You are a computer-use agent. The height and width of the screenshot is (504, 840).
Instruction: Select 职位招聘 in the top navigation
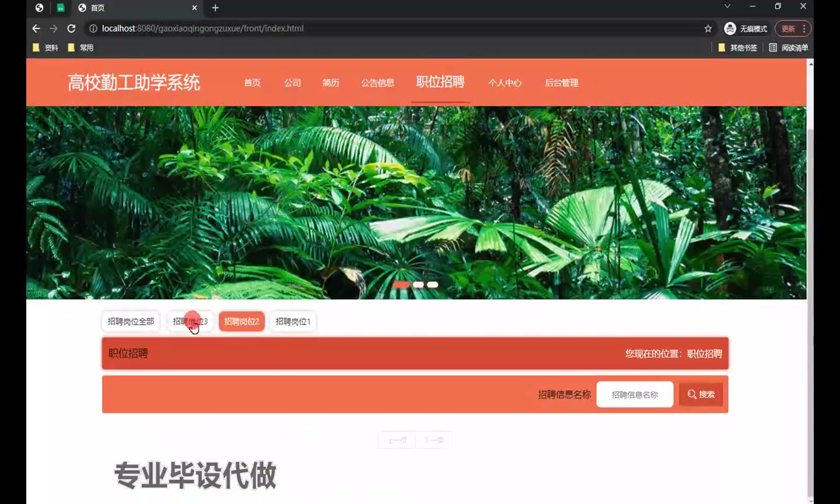[x=440, y=82]
